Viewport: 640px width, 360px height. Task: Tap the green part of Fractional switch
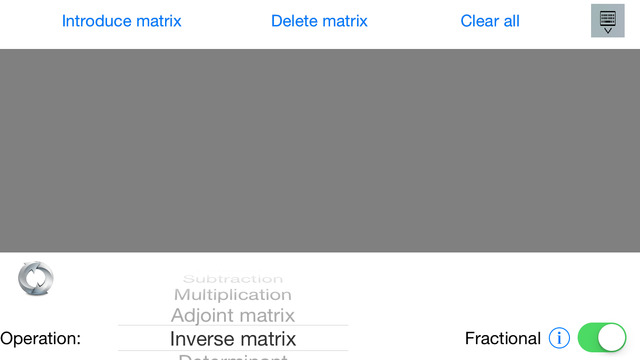587,338
